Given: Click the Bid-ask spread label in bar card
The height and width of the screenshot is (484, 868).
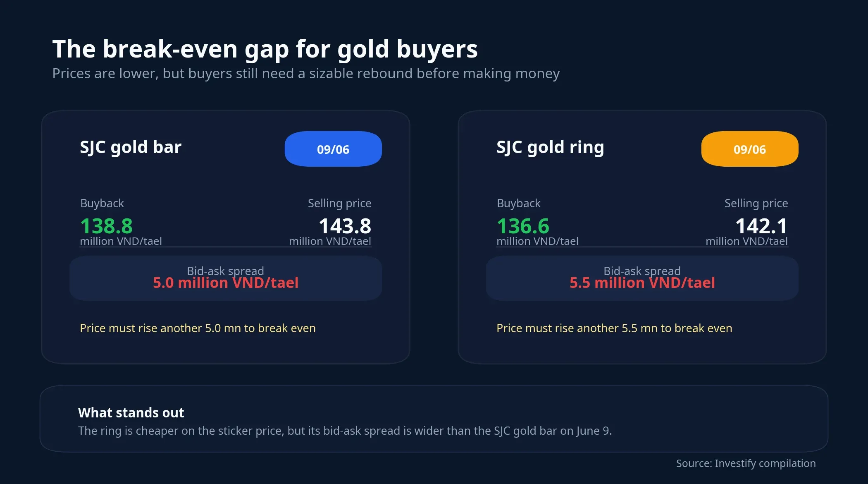Looking at the screenshot, I should click(225, 271).
